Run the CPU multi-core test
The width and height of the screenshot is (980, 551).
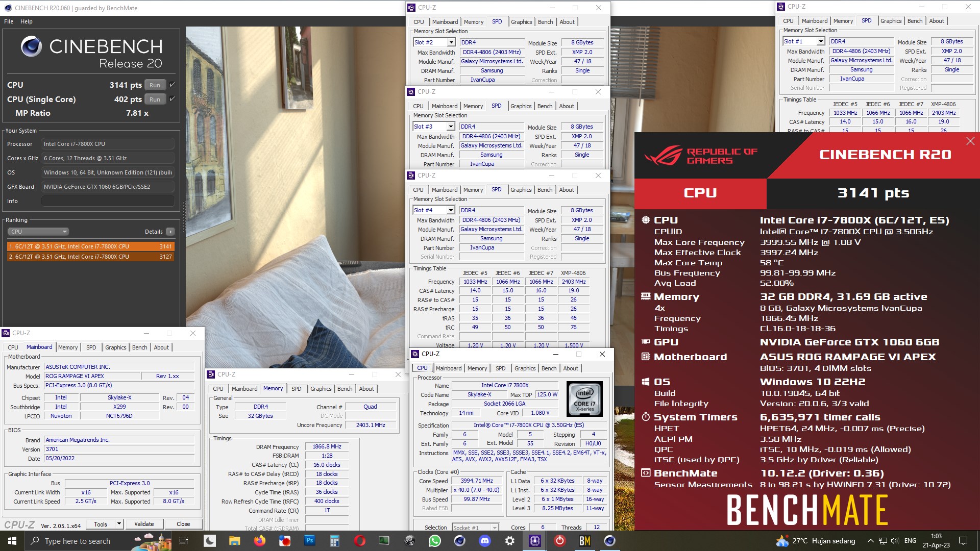(x=155, y=85)
